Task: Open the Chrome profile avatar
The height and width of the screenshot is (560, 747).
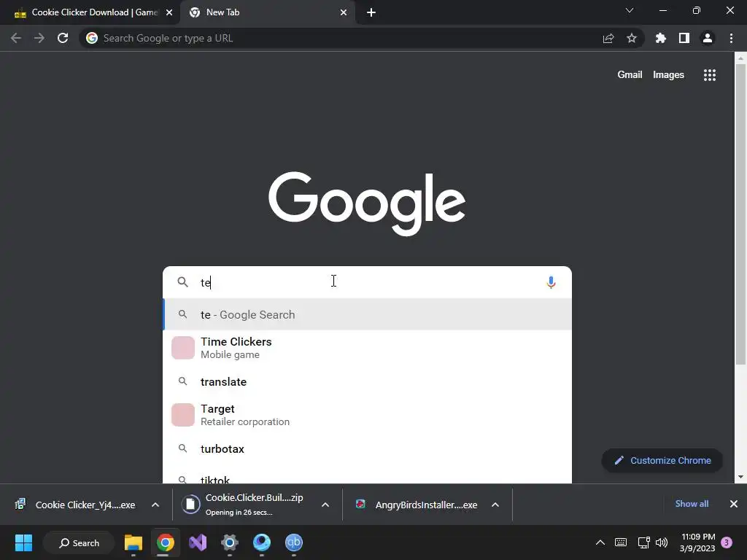Action: 708,38
